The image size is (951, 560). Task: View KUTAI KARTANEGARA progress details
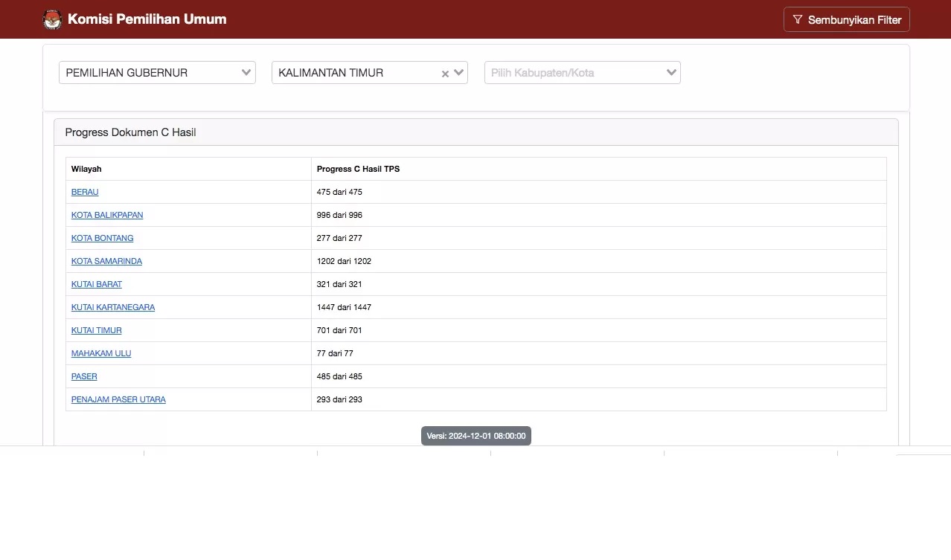pyautogui.click(x=113, y=307)
